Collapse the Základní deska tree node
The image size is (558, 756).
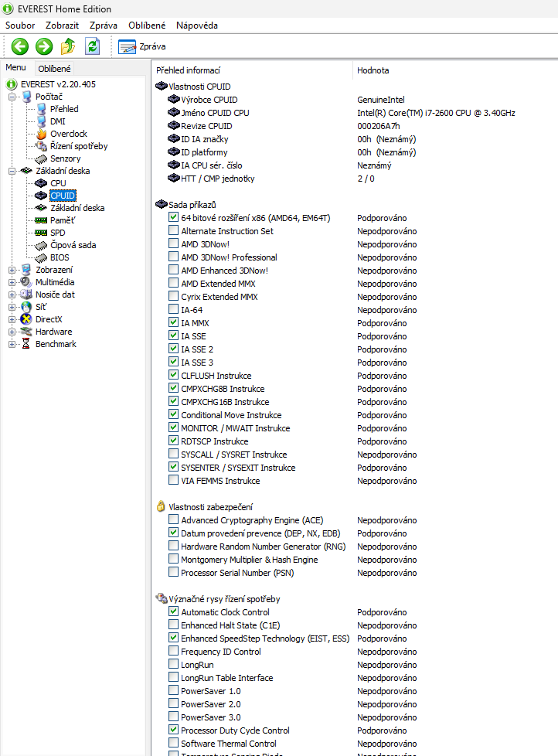pos(12,171)
